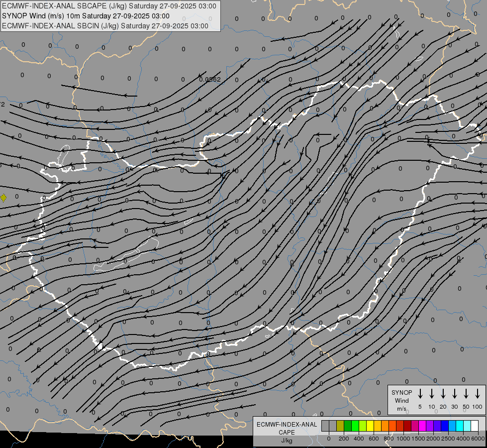Select the gold CAPE legend swatch

click(378, 426)
